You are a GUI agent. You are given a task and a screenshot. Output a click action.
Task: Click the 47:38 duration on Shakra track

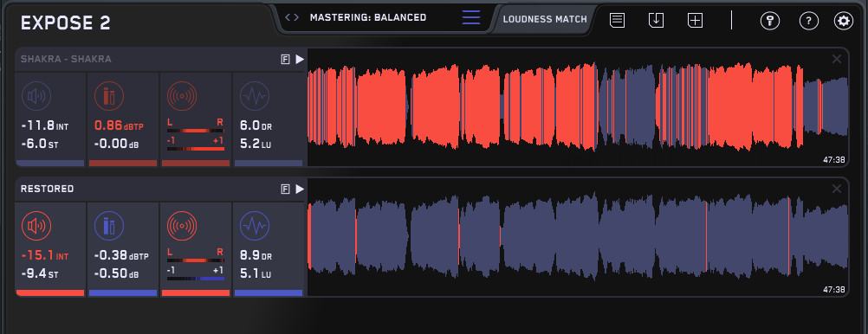833,160
